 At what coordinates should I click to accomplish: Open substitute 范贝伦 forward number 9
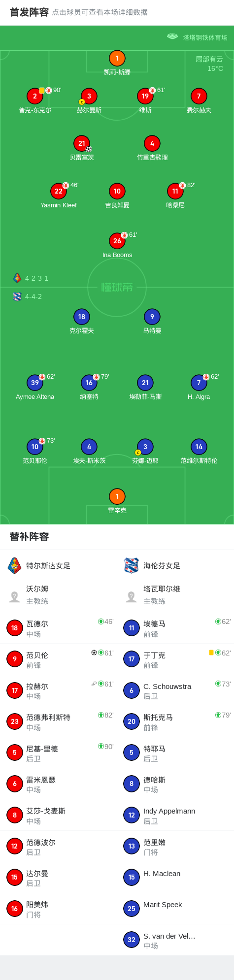59,659
